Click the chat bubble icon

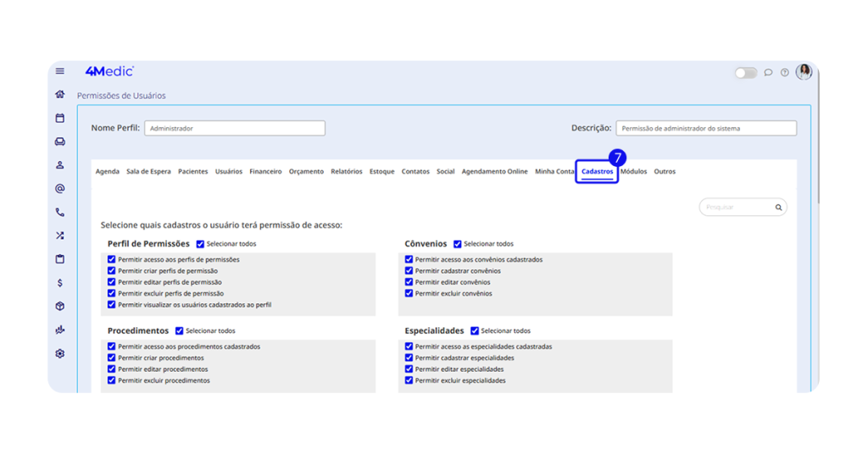(768, 73)
